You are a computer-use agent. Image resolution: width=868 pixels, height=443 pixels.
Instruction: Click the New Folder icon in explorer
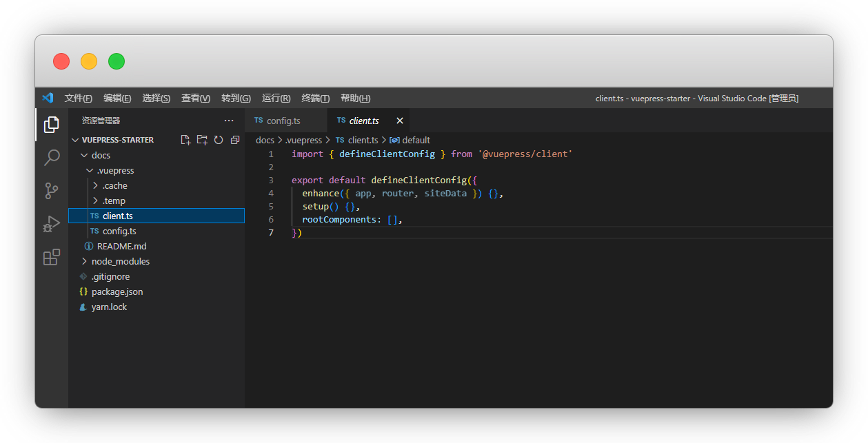coord(202,140)
